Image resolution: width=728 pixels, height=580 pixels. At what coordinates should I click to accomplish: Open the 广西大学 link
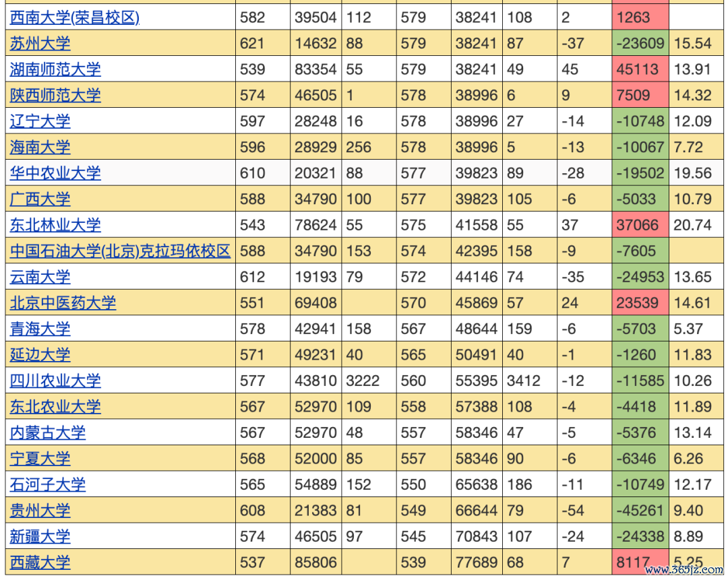point(40,199)
